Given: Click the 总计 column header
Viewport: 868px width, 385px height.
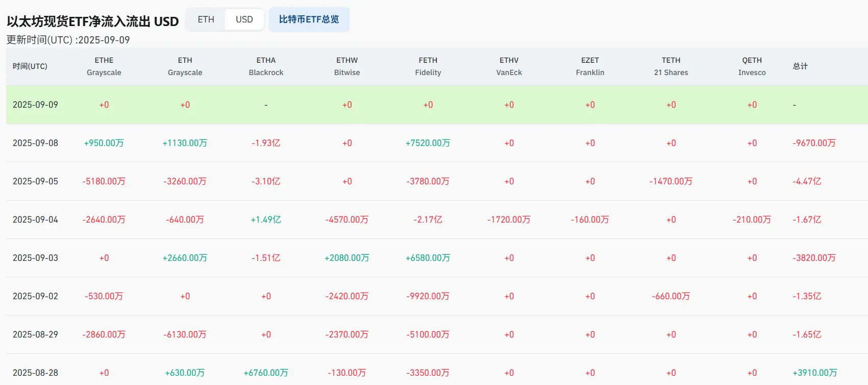Looking at the screenshot, I should (800, 66).
